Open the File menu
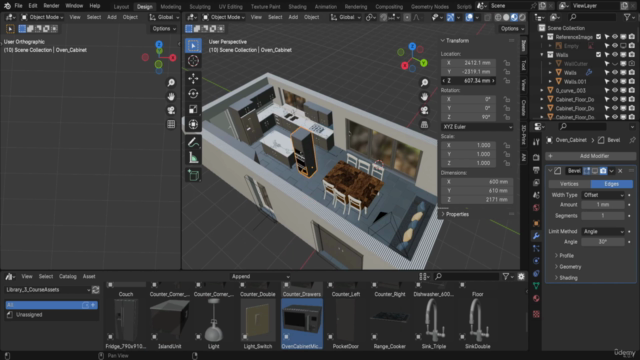This screenshot has width=640, height=360. click(18, 6)
